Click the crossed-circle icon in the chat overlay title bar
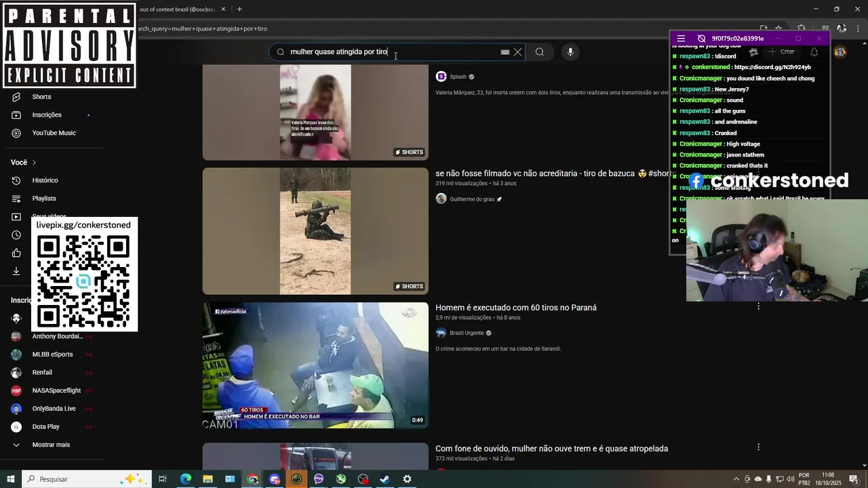This screenshot has width=868, height=488. click(x=701, y=39)
